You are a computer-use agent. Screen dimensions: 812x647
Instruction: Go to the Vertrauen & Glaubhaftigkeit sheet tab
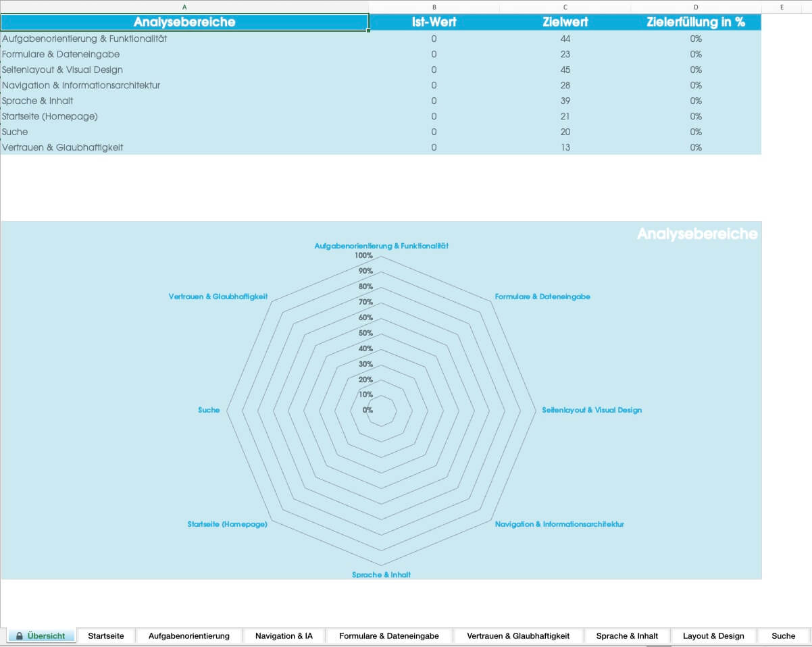coord(518,636)
